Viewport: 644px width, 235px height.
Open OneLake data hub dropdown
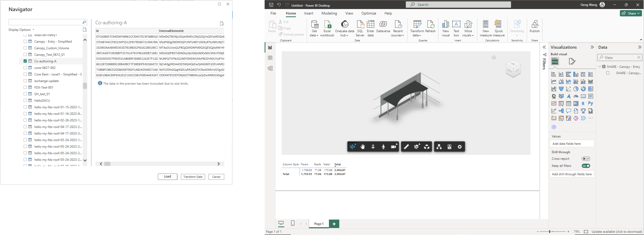344,29
